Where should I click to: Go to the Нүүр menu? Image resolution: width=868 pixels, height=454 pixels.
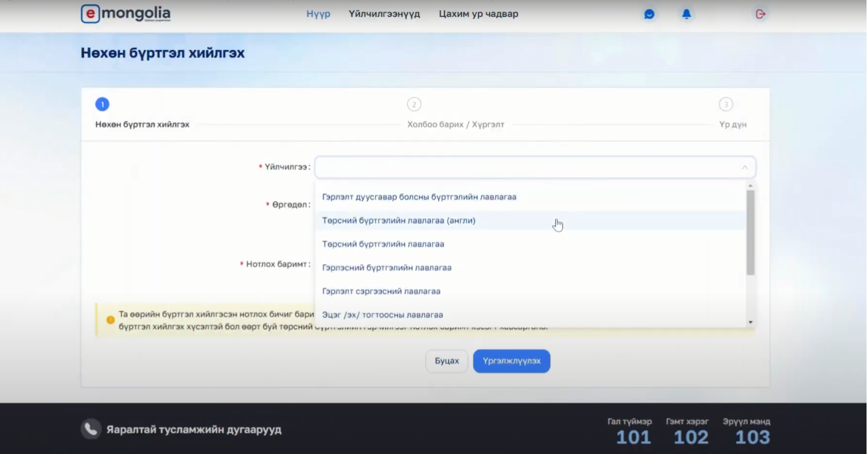coord(319,14)
